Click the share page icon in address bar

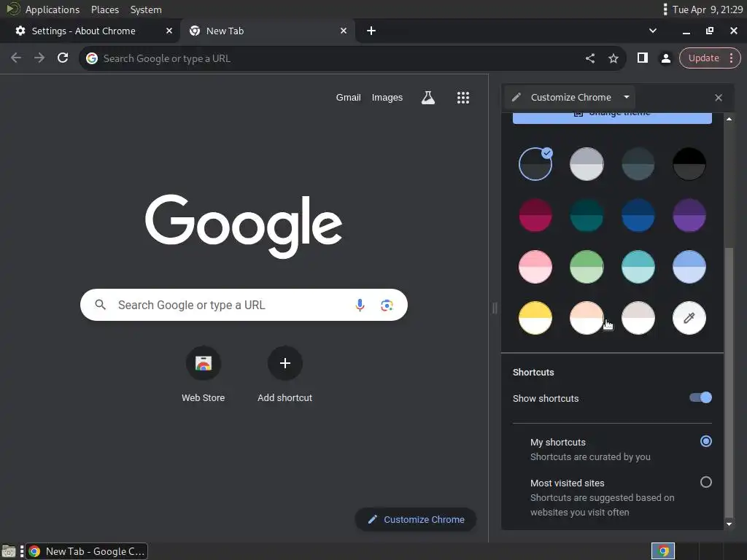[589, 58]
